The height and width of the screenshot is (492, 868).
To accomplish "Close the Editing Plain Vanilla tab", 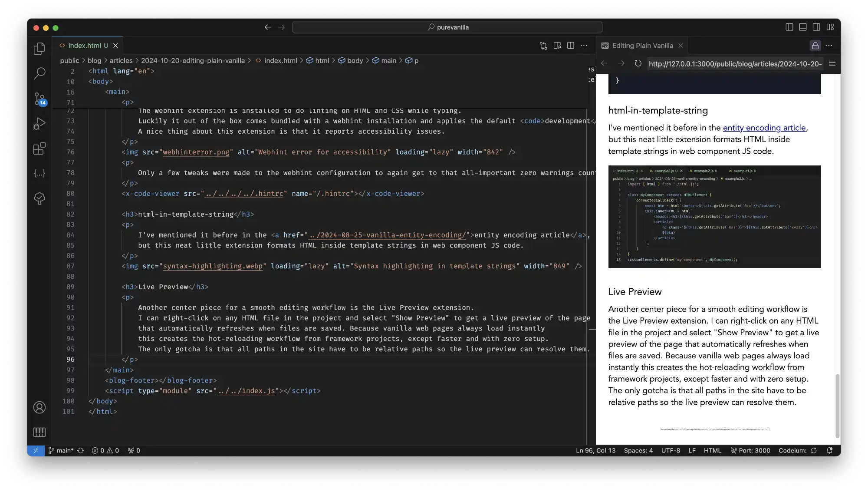I will [681, 46].
